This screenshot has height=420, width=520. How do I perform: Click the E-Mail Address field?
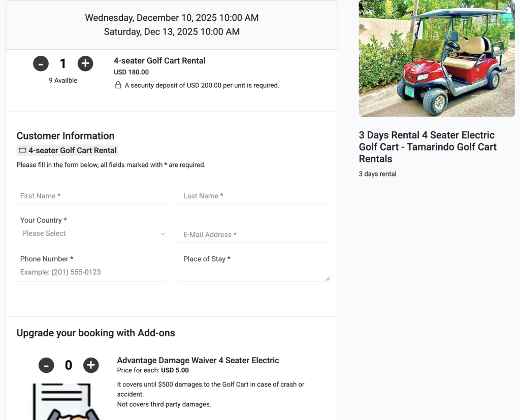pyautogui.click(x=253, y=234)
